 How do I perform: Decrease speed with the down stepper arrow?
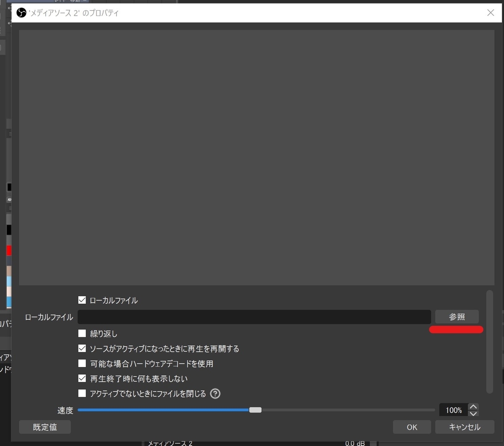coord(473,413)
